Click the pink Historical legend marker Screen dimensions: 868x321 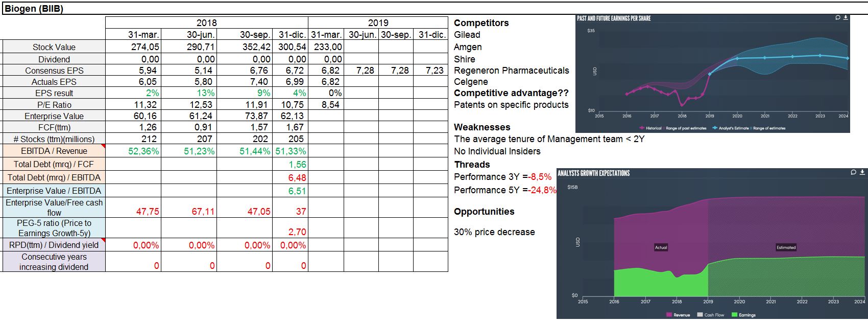(642, 128)
